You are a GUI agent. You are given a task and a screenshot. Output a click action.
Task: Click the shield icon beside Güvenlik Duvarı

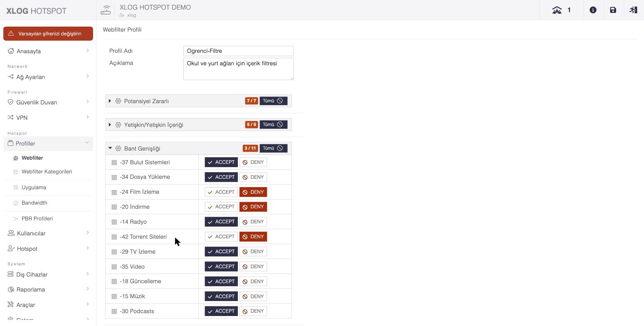click(x=11, y=102)
